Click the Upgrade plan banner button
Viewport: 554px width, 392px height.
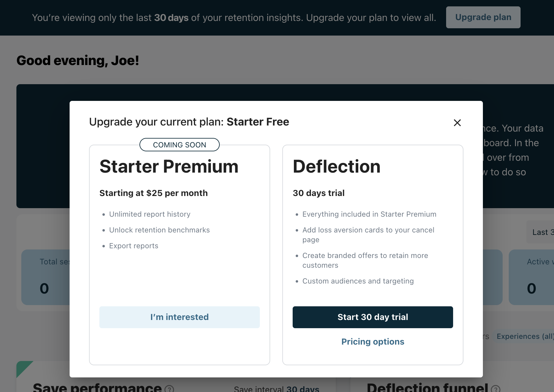[x=483, y=17]
